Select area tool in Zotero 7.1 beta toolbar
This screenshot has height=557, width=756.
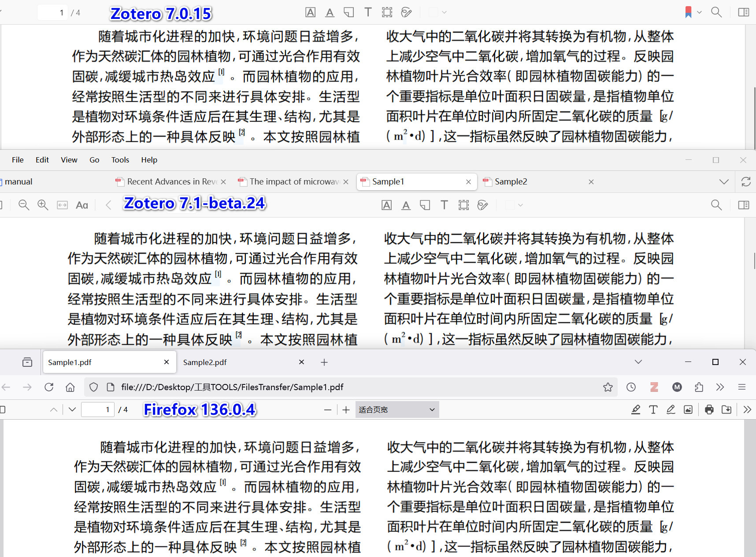tap(463, 205)
